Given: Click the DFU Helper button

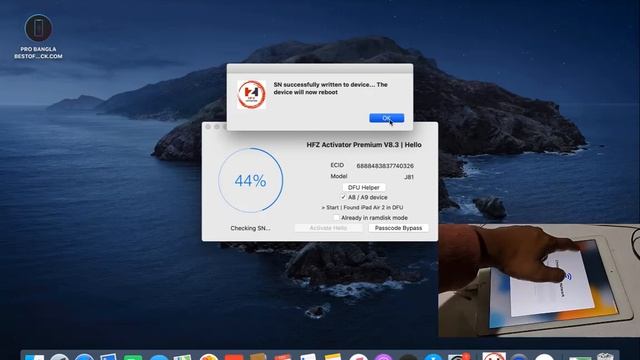Looking at the screenshot, I should 364,187.
